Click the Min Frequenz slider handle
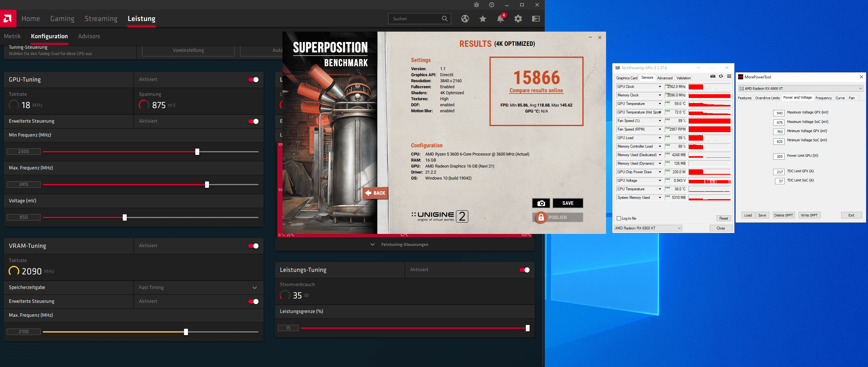The image size is (868, 367). [197, 152]
